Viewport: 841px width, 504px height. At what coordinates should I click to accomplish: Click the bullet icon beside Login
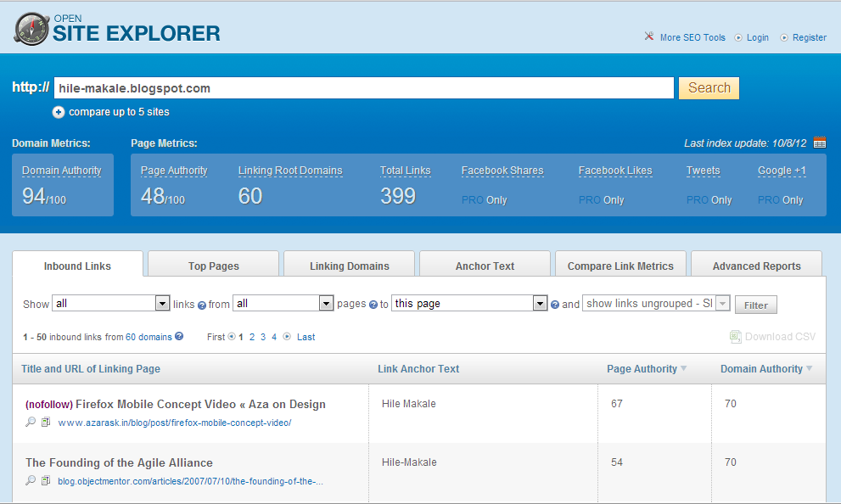(738, 37)
